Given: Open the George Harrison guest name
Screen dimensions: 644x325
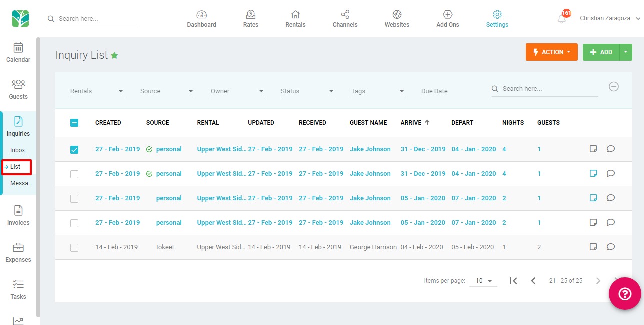Looking at the screenshot, I should pyautogui.click(x=373, y=247).
